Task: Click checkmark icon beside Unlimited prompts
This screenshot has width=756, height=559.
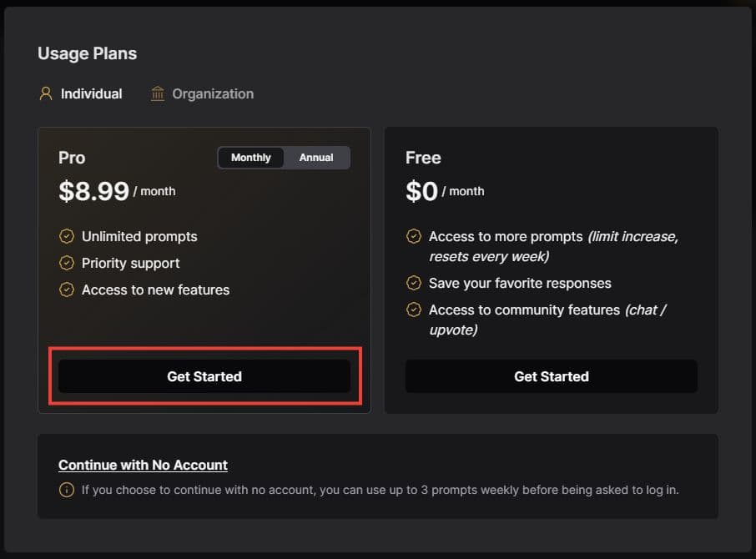Action: pos(67,236)
